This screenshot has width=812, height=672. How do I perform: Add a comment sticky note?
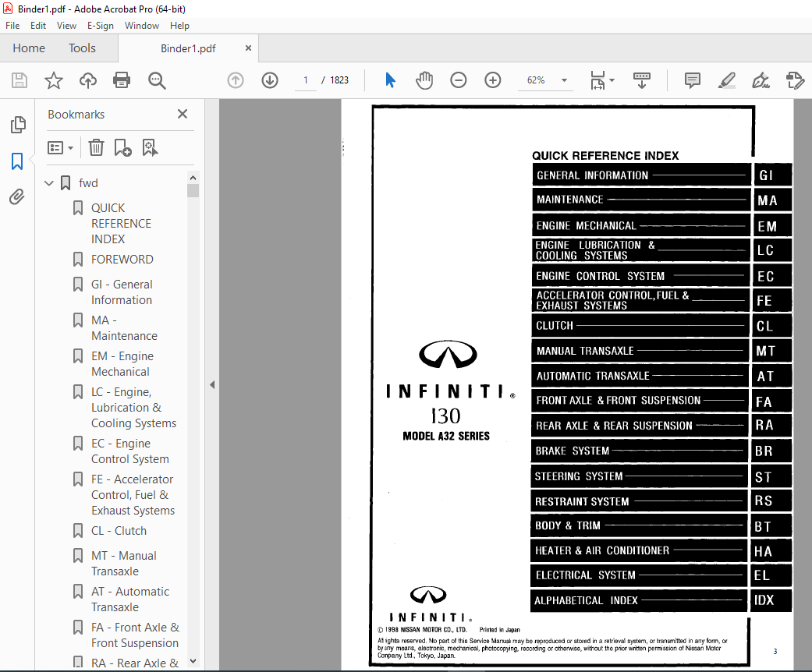pyautogui.click(x=693, y=80)
